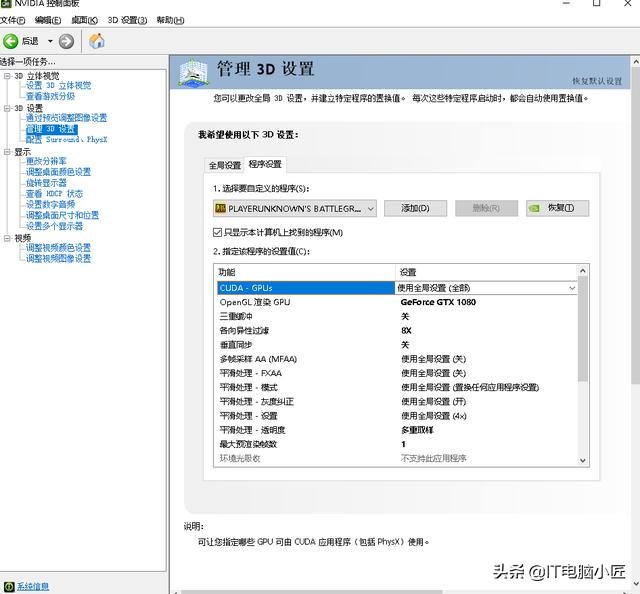
Task: Select 设置数字音频 in tree
Action: 51,204
